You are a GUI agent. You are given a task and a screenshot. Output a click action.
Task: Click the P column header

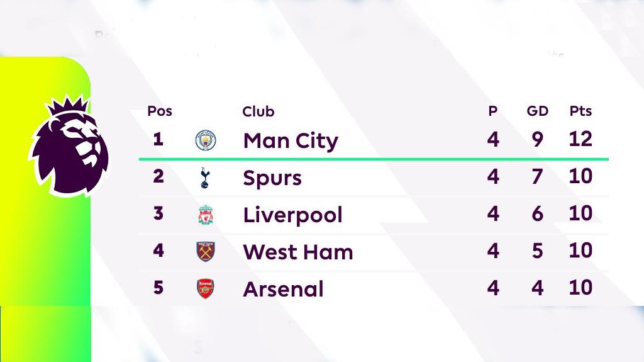(492, 111)
